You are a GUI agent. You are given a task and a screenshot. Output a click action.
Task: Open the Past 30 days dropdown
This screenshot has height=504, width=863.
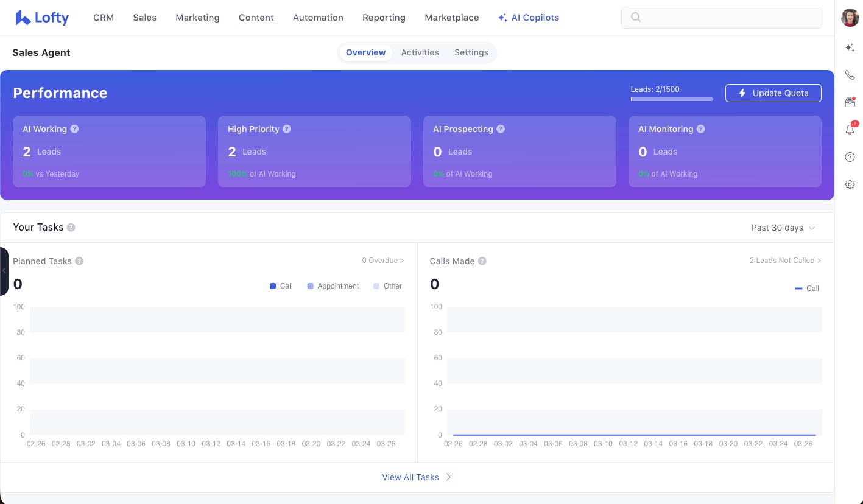(783, 228)
